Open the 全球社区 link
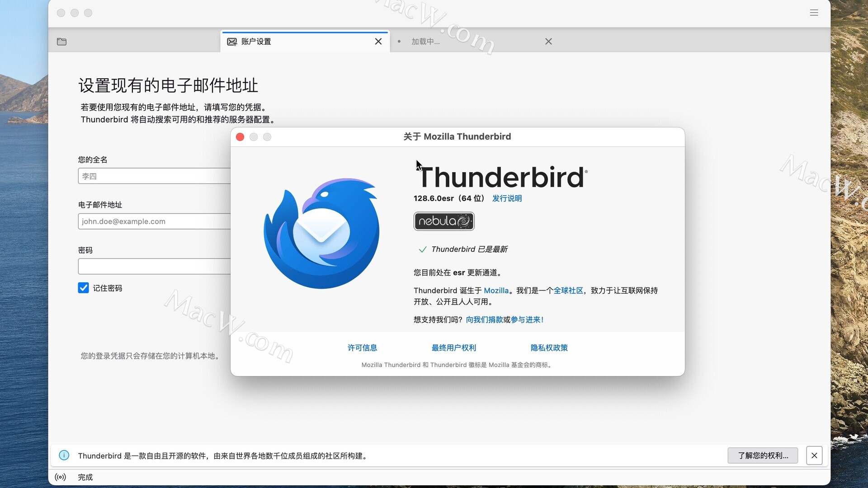The width and height of the screenshot is (868, 488). coord(568,291)
